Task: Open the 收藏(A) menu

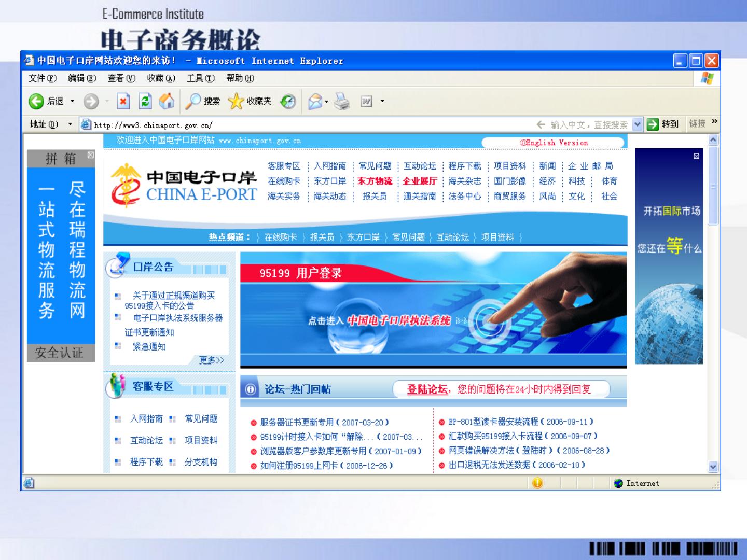Action: [161, 78]
